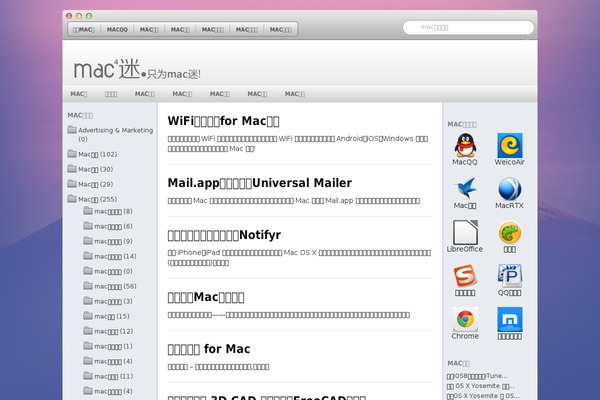
Task: Click the Android, iOS, Windows description text
Action: point(298,144)
